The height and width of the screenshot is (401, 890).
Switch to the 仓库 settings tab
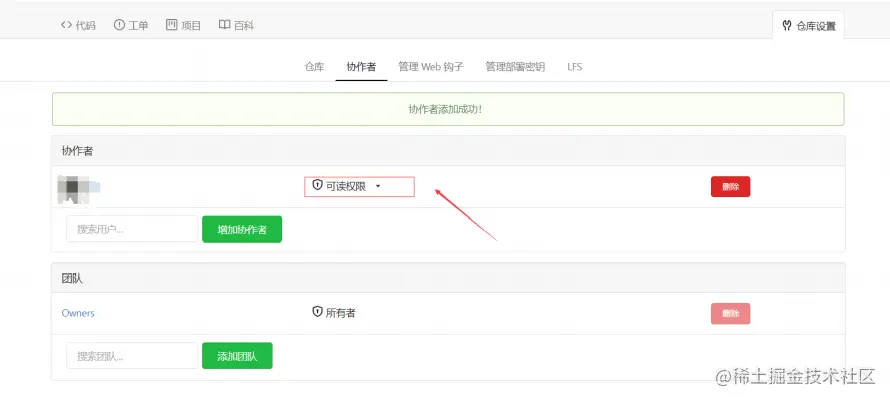point(314,66)
